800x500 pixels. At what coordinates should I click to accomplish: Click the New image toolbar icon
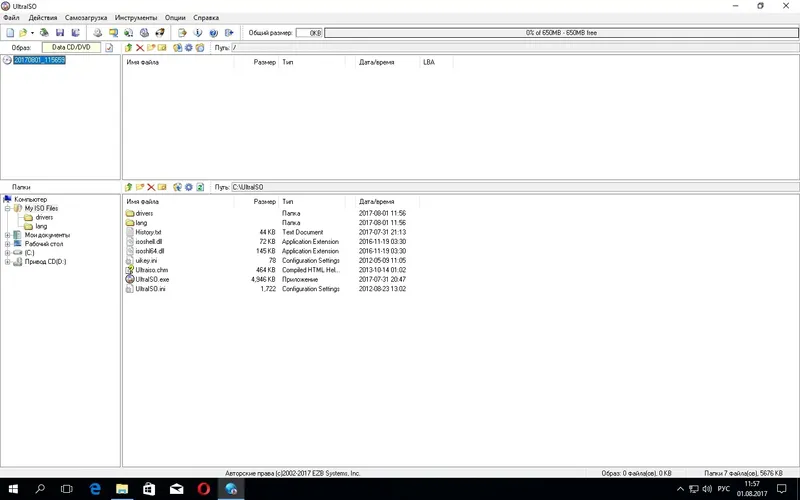[10, 33]
